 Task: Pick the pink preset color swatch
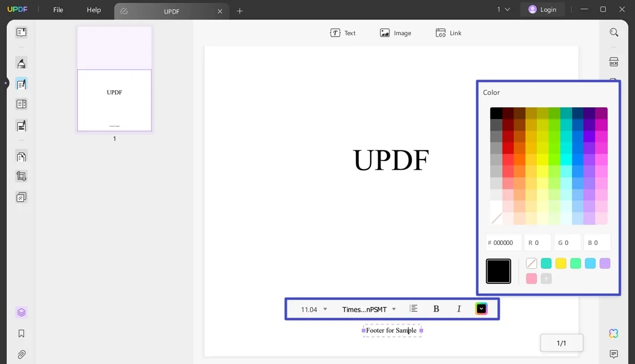(x=531, y=279)
